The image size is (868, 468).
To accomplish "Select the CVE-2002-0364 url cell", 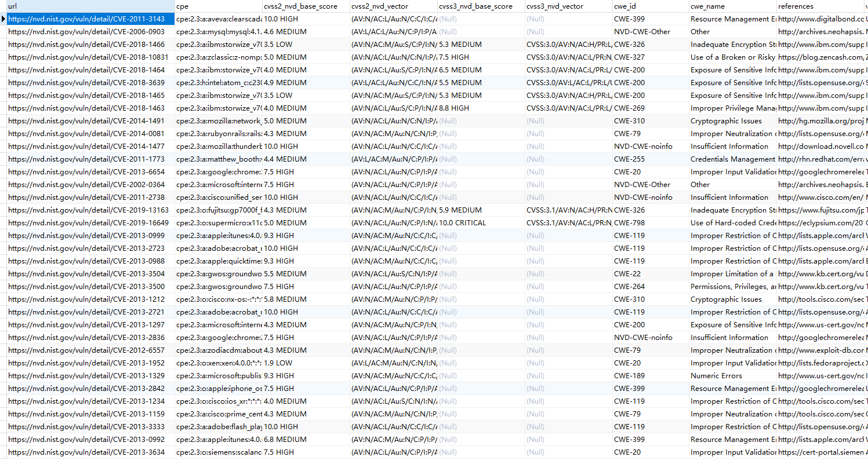I will (x=90, y=185).
